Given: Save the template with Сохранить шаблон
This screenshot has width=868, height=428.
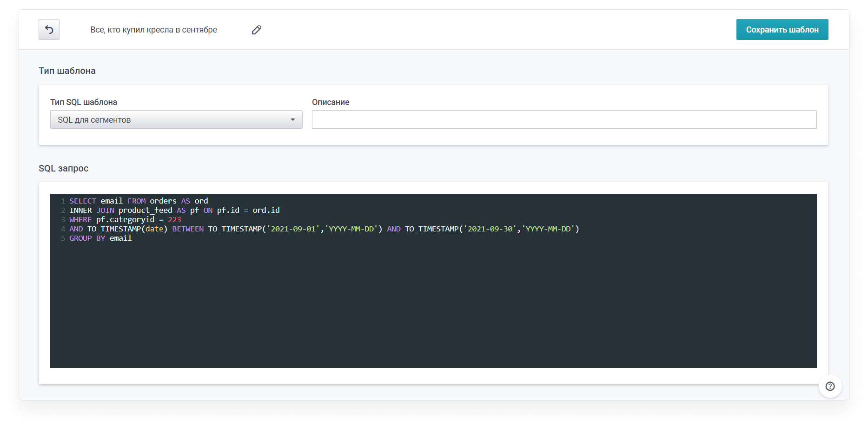Looking at the screenshot, I should [x=782, y=30].
